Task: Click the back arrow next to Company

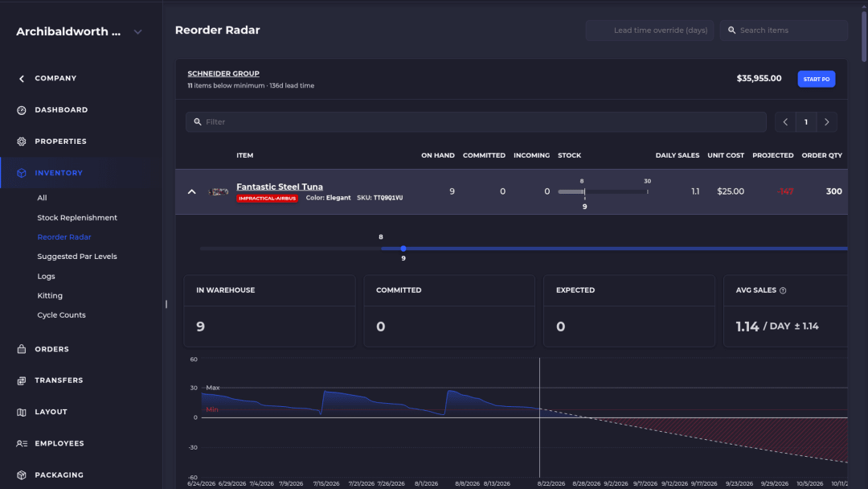Action: point(22,79)
